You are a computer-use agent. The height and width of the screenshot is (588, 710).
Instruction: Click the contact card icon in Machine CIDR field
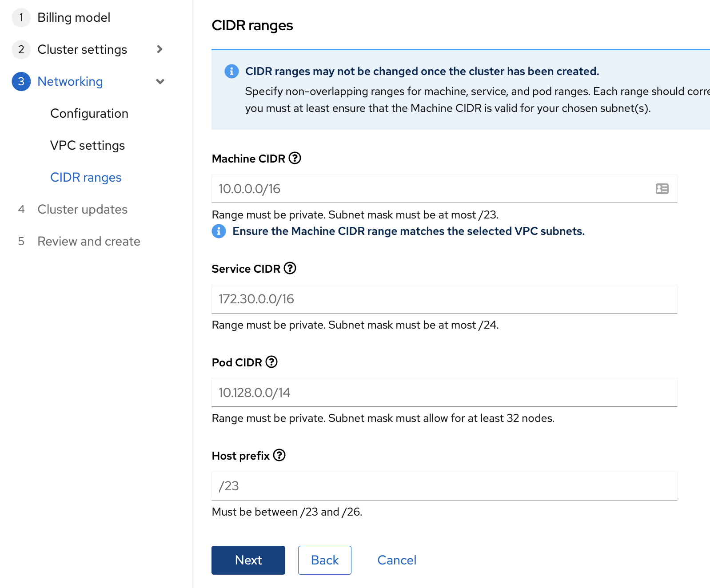(662, 189)
